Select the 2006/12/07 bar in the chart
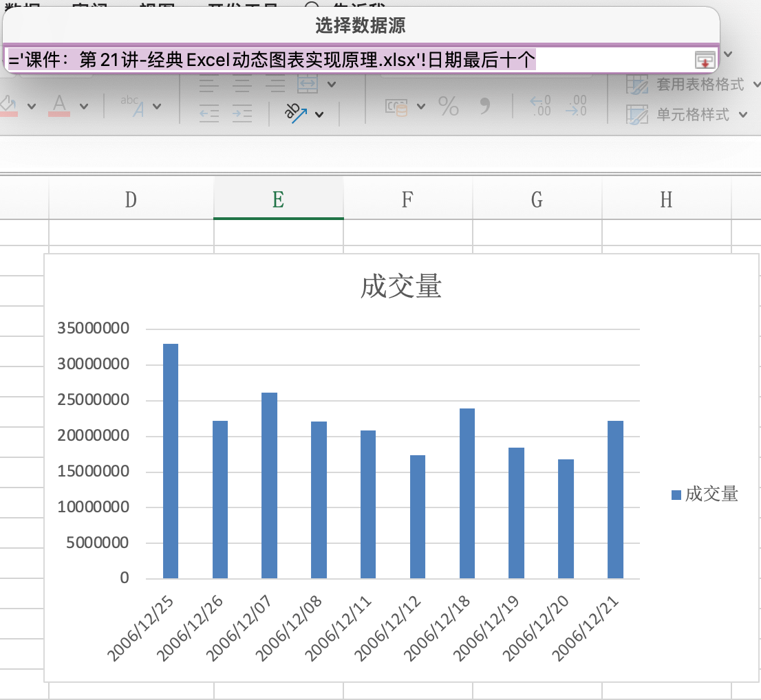Screen dimensions: 761x700 point(269,485)
